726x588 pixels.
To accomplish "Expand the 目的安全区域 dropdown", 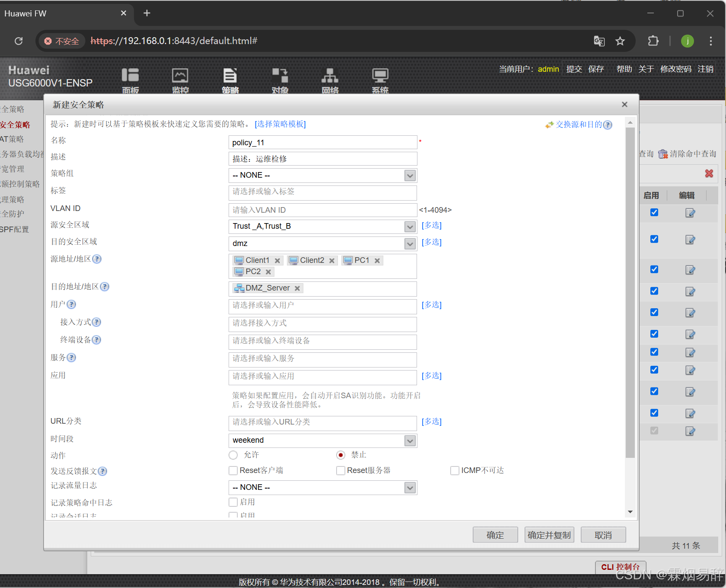I will pyautogui.click(x=410, y=244).
